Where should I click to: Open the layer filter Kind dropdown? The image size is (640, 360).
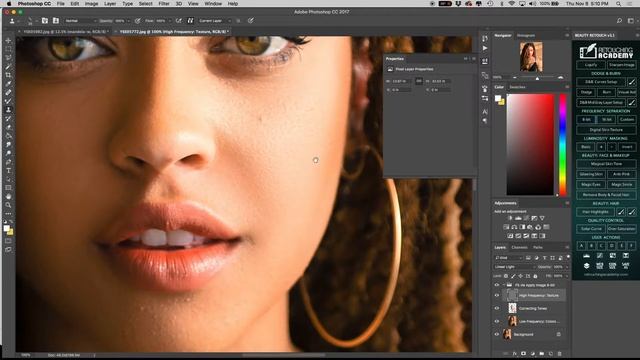508,258
